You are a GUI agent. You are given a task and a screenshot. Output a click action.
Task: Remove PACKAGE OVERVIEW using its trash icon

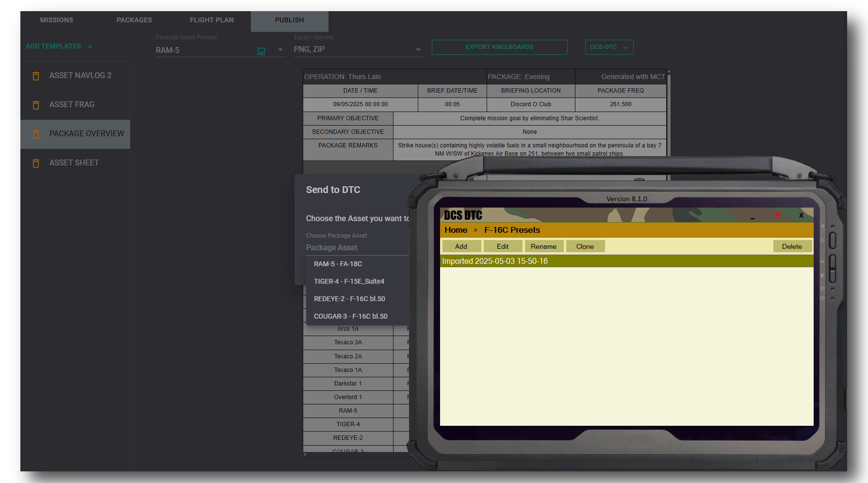pyautogui.click(x=36, y=134)
